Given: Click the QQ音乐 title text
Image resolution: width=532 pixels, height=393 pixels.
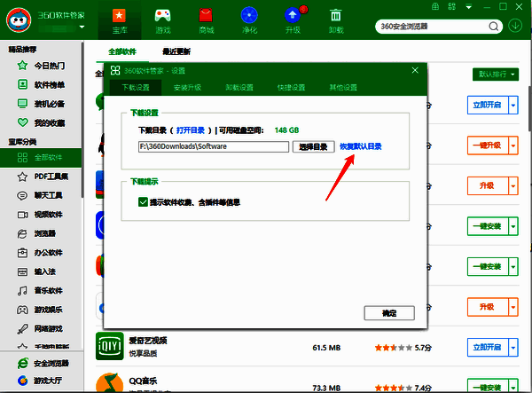Looking at the screenshot, I should click(143, 381).
